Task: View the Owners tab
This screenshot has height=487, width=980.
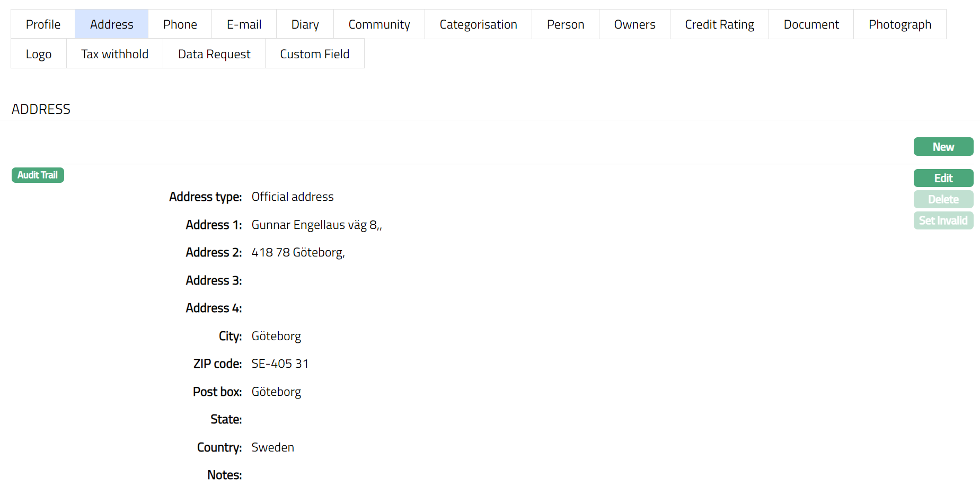Action: [634, 24]
